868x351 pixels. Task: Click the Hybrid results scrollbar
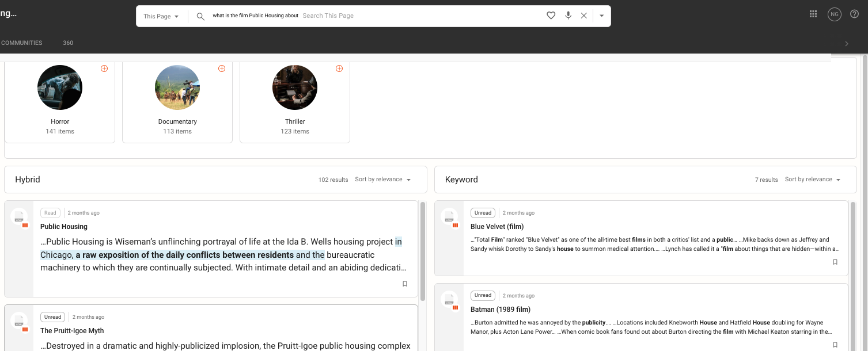(423, 251)
